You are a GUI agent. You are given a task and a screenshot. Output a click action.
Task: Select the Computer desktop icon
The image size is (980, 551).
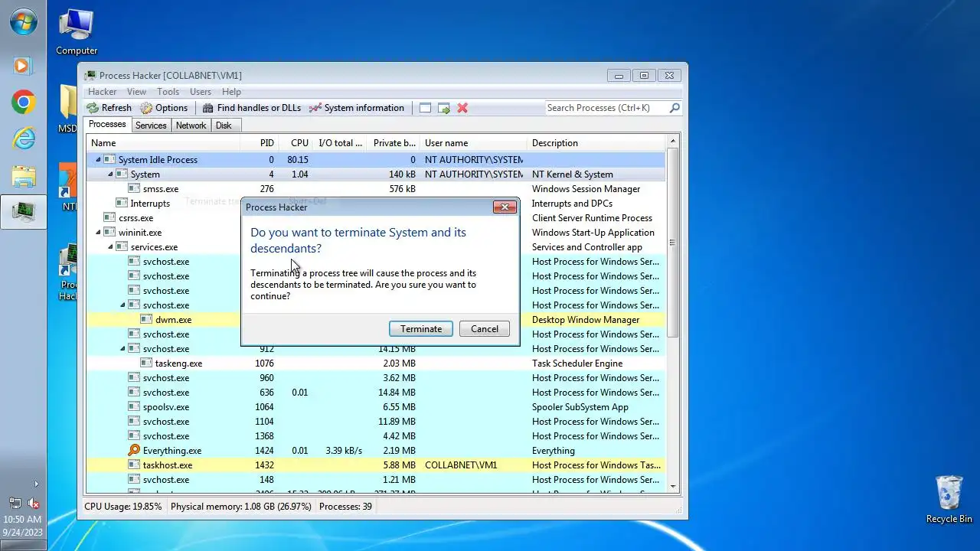[x=77, y=33]
